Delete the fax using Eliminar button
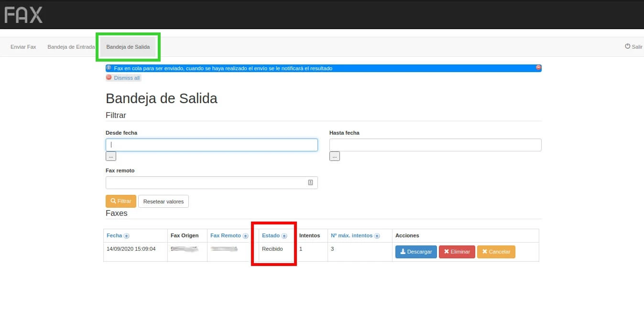 click(x=457, y=252)
